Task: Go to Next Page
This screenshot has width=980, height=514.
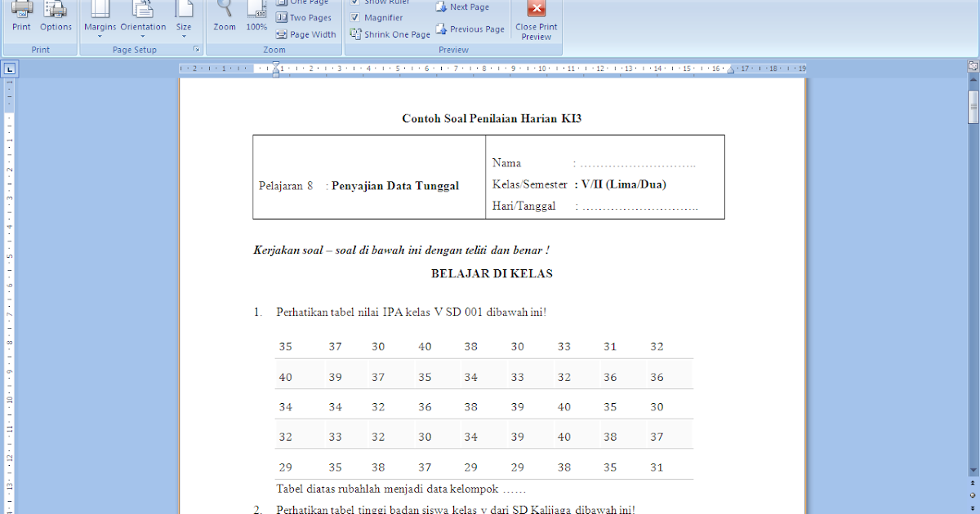Action: [x=462, y=7]
